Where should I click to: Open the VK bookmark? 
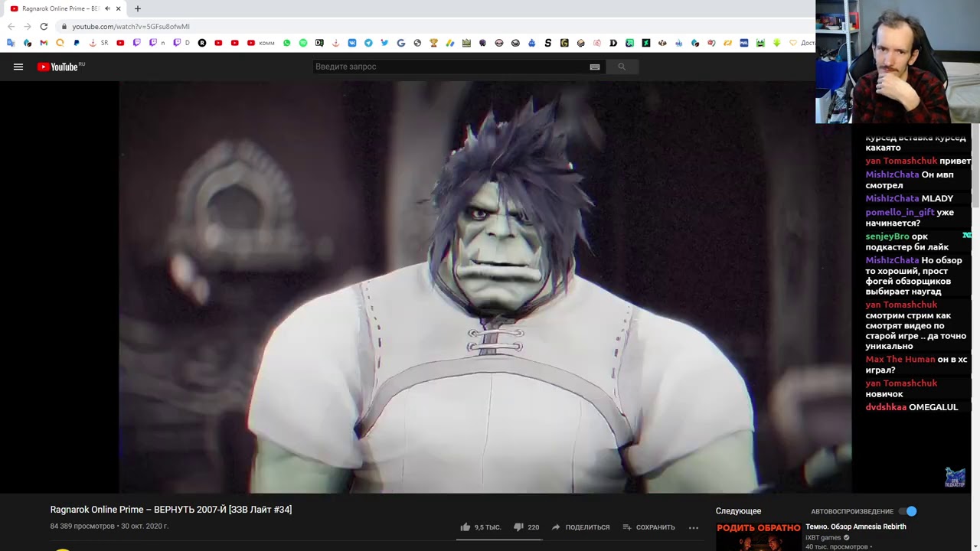point(352,43)
